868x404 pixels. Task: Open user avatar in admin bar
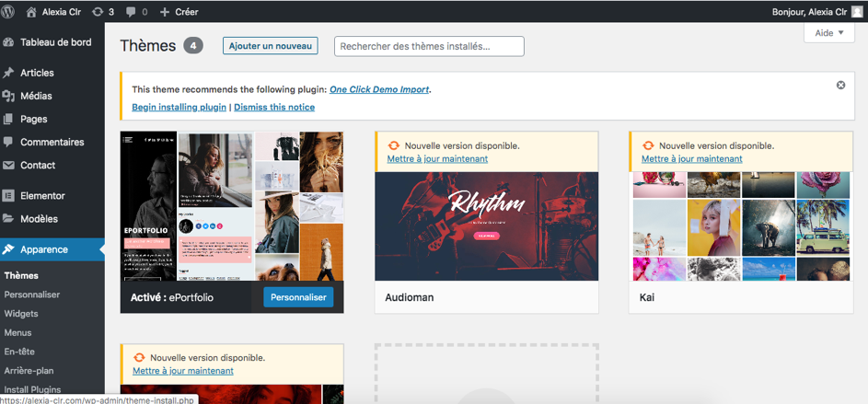click(x=857, y=12)
